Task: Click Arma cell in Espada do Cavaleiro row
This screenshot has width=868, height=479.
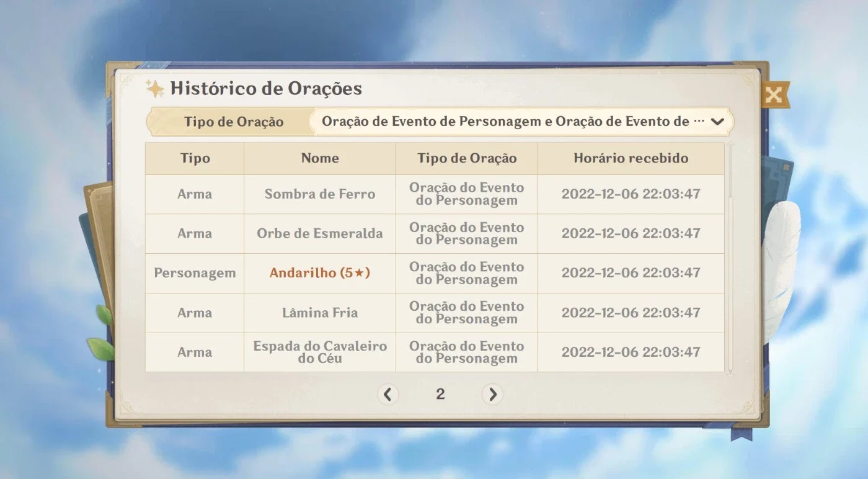Action: [x=195, y=352]
